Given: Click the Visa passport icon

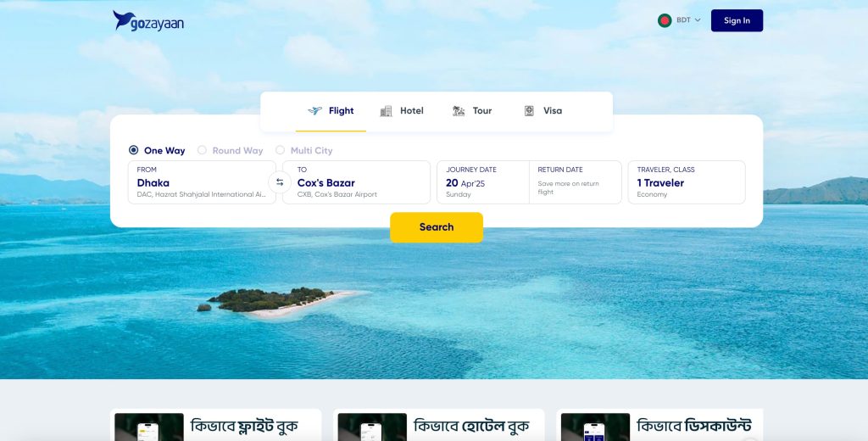Looking at the screenshot, I should [x=529, y=111].
